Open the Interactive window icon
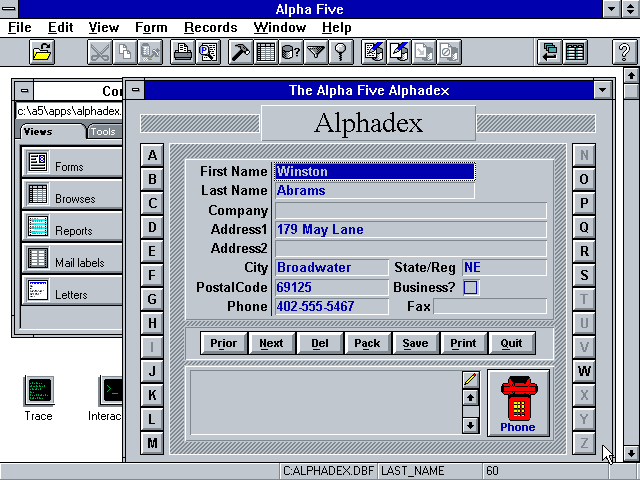The width and height of the screenshot is (640, 480). click(111, 391)
